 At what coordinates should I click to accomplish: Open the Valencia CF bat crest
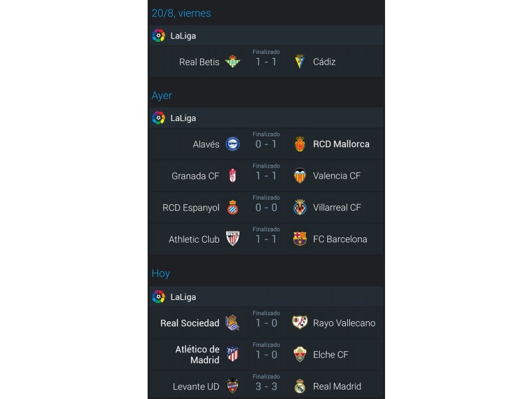click(300, 176)
